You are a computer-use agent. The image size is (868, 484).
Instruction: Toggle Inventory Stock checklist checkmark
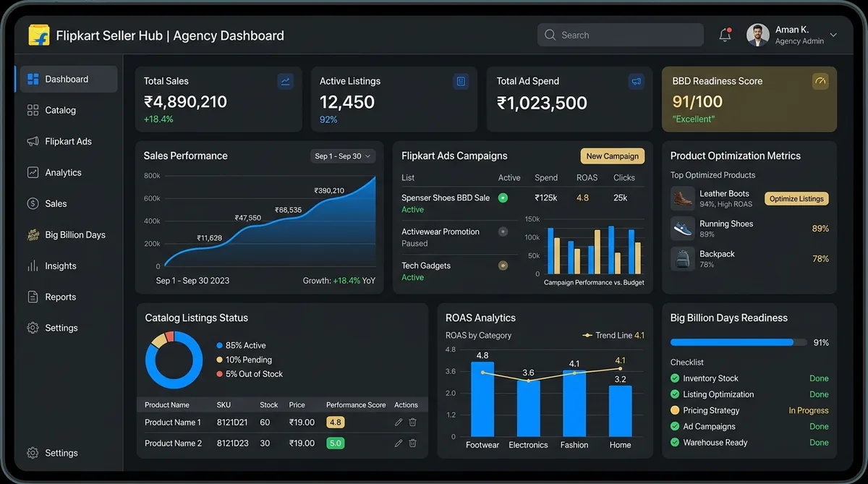pos(675,378)
